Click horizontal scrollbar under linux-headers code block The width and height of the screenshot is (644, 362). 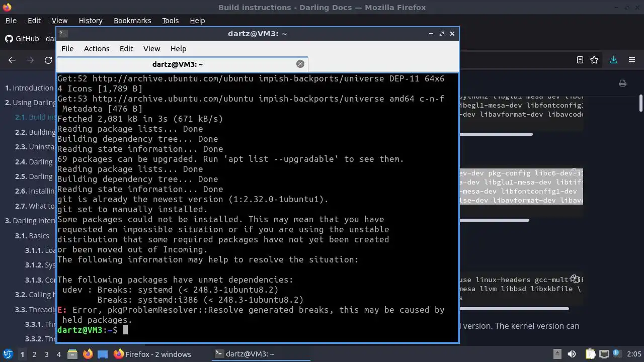pos(514,309)
